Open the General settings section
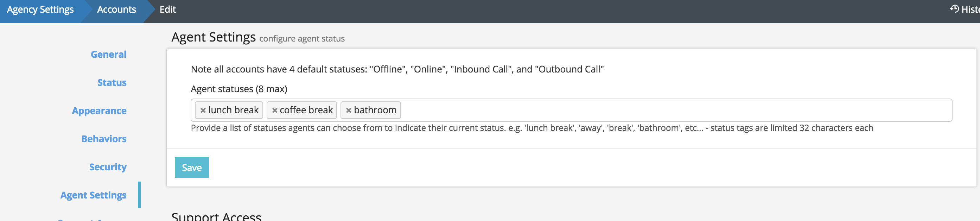Viewport: 980px width, 221px height. [108, 55]
